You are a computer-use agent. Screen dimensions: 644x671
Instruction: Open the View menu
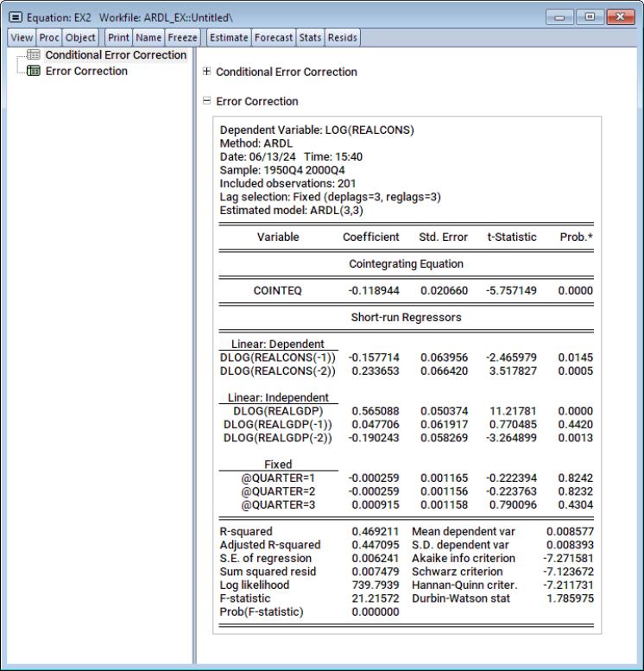click(16, 37)
